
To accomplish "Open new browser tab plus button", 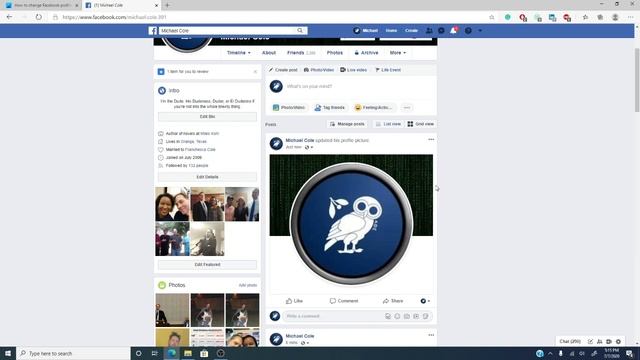I will 167,5.
